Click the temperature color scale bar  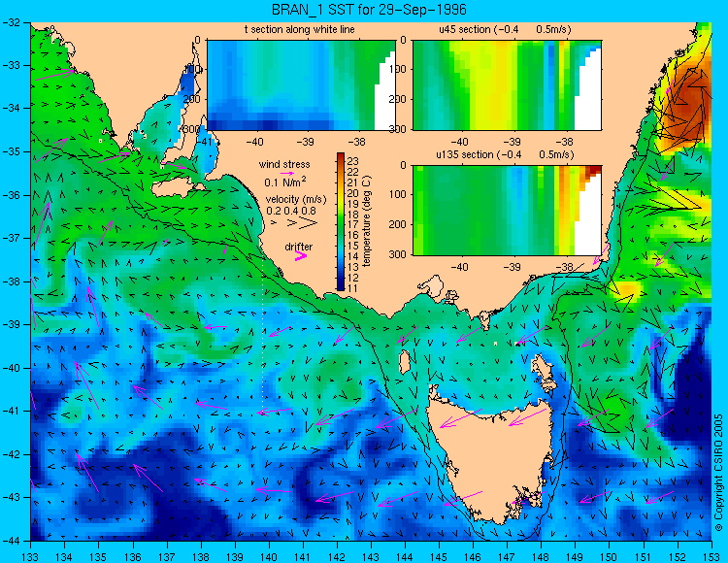[x=341, y=222]
